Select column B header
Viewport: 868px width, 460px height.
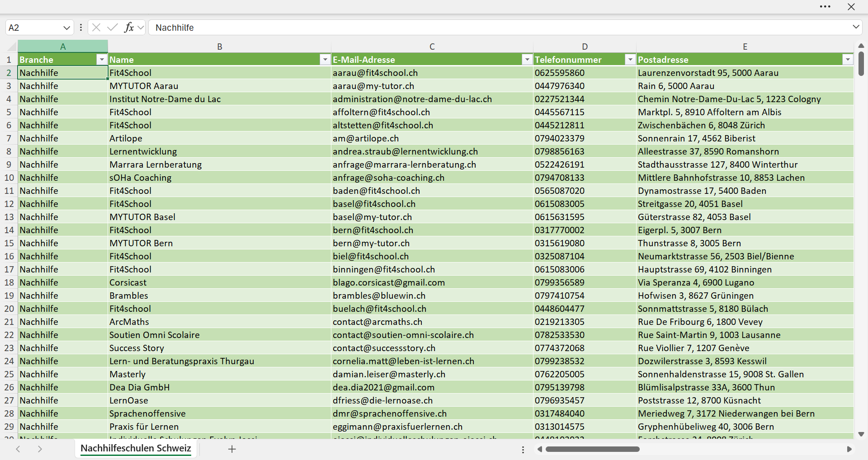(x=220, y=47)
